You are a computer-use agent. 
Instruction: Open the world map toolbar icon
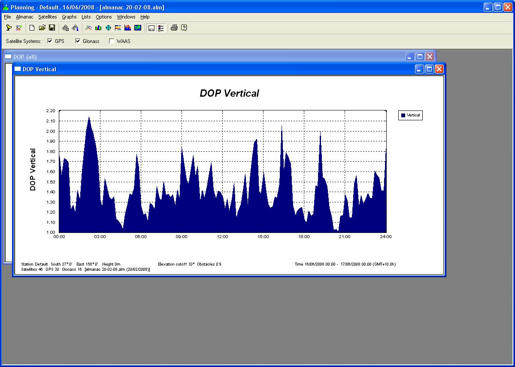[x=138, y=28]
